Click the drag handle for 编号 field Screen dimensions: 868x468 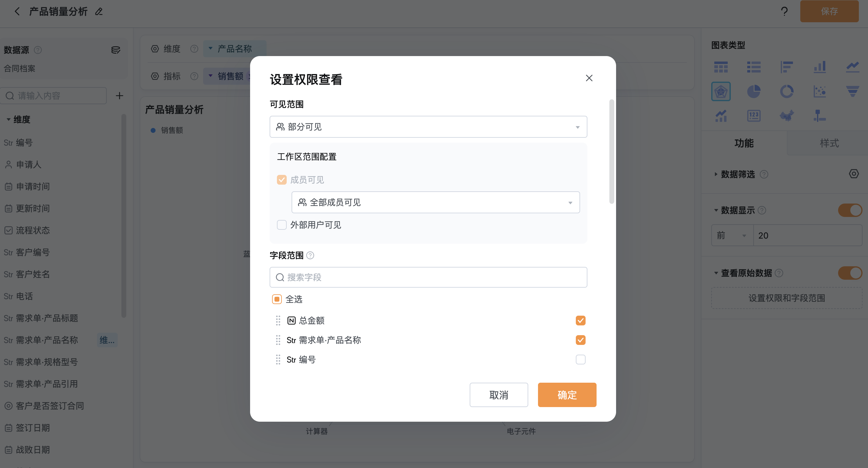pyautogui.click(x=278, y=360)
